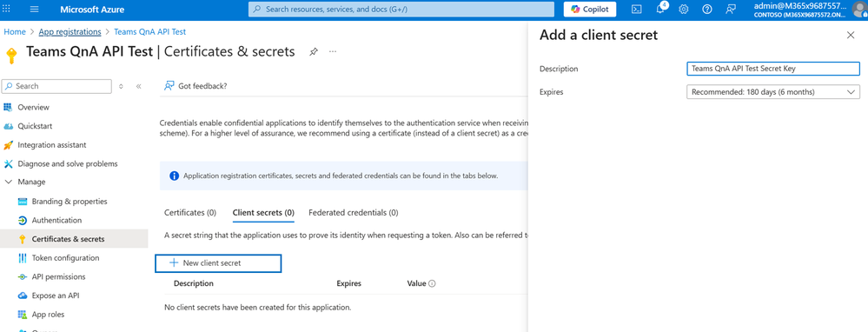Click "No client secrets have been created" text
868x332 pixels.
[258, 307]
